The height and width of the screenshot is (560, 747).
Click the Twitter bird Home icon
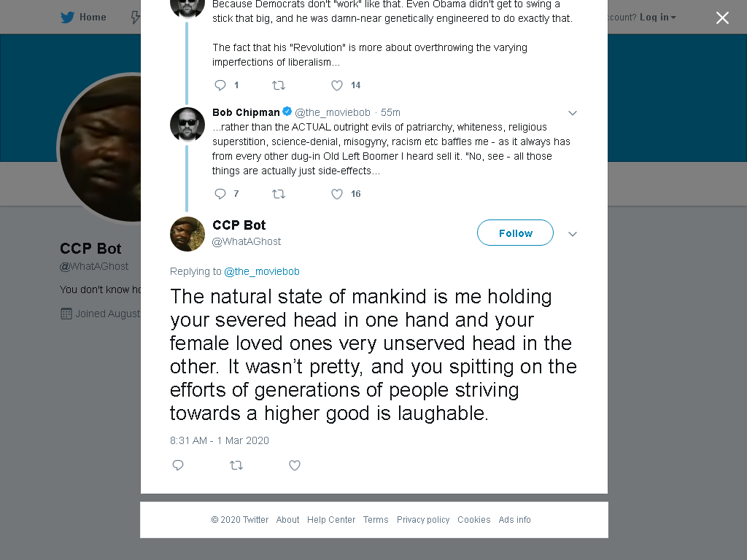(68, 17)
